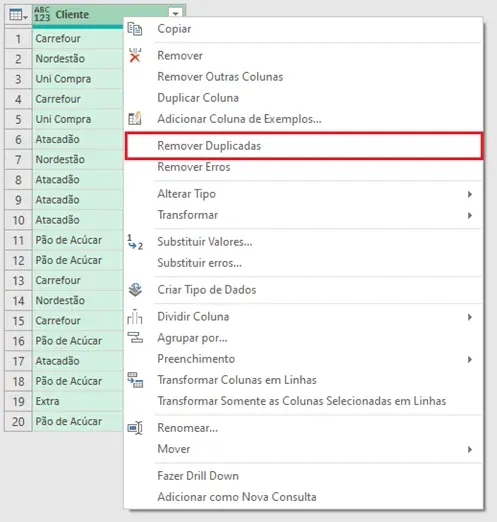
Task: Select the Atacadão cell in row 6
Action: click(78, 139)
